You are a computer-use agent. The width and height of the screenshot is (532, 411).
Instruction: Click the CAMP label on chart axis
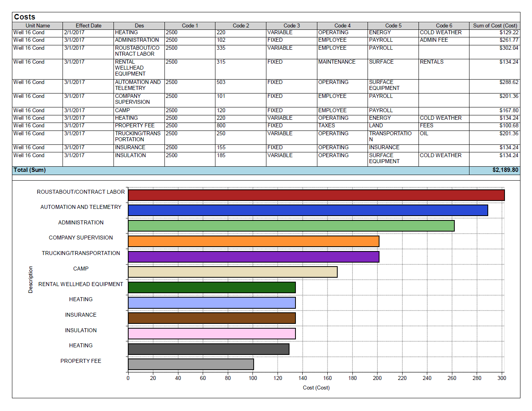click(x=81, y=269)
